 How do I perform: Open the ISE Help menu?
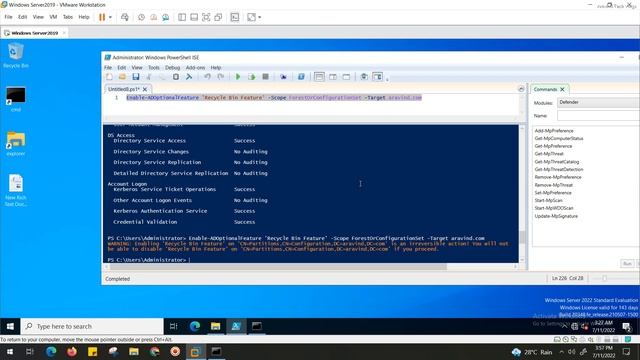point(216,67)
